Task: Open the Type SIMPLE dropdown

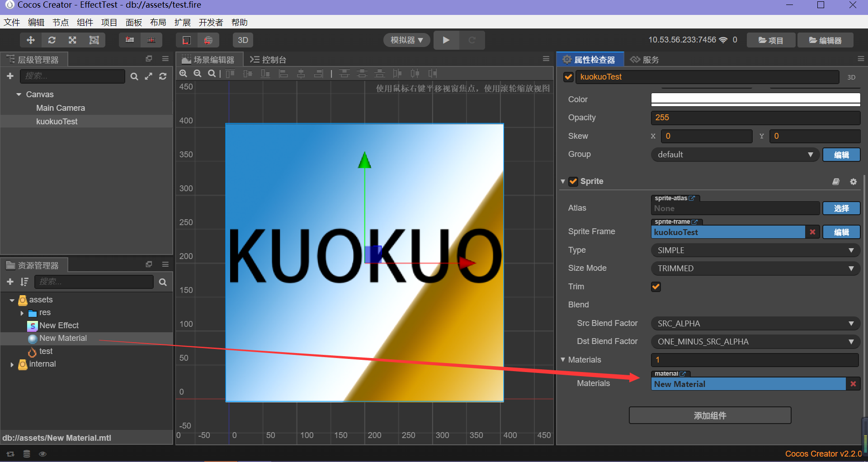Action: [755, 250]
